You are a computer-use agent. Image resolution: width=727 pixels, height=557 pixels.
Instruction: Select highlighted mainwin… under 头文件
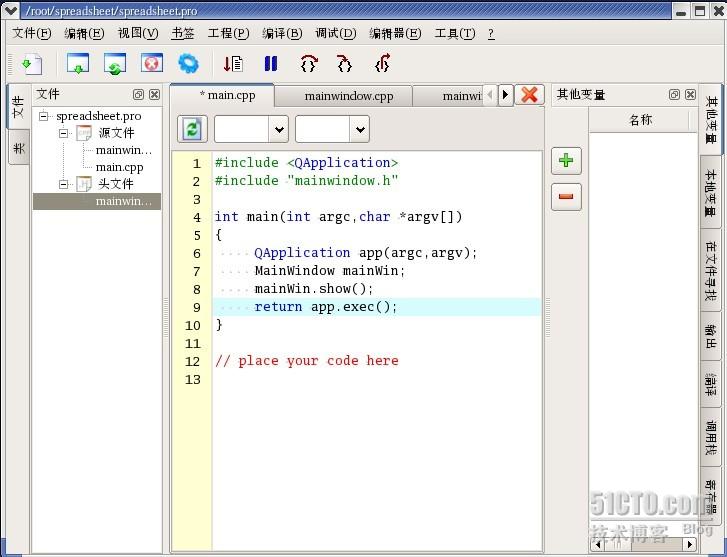pyautogui.click(x=97, y=201)
